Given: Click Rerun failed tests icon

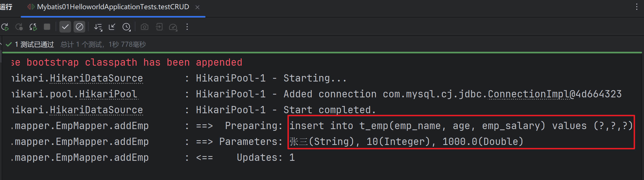Looking at the screenshot, I should (19, 27).
